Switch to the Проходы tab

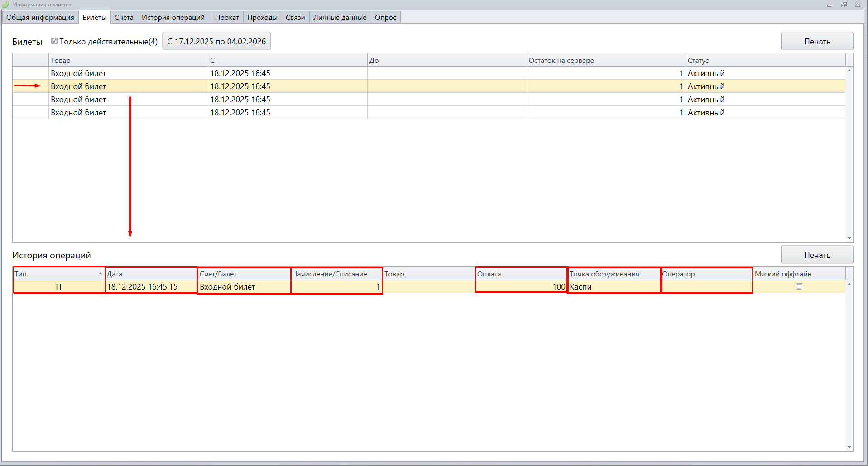click(x=262, y=18)
